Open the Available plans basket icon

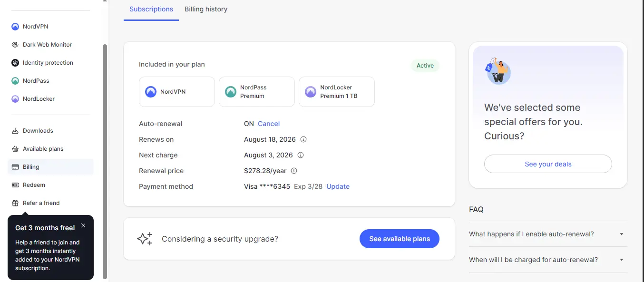[15, 149]
